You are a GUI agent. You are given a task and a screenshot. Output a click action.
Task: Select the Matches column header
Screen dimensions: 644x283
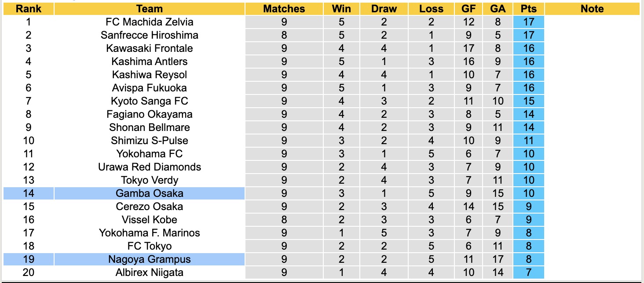click(x=284, y=9)
